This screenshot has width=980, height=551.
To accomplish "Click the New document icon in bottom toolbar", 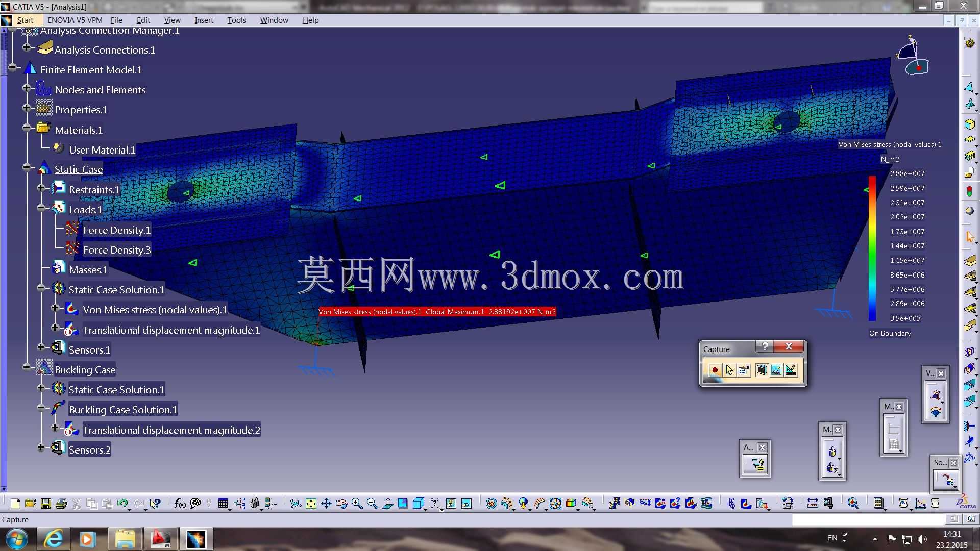I will (x=15, y=504).
